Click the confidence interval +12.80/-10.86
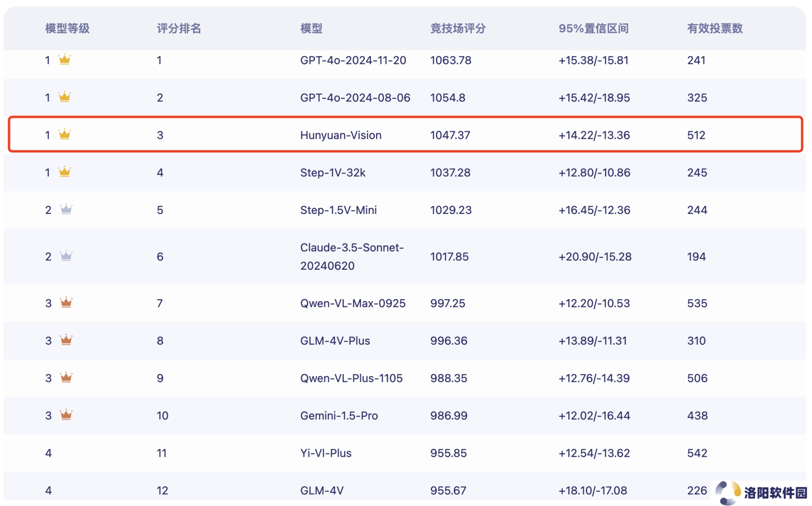The height and width of the screenshot is (506, 812). click(594, 173)
